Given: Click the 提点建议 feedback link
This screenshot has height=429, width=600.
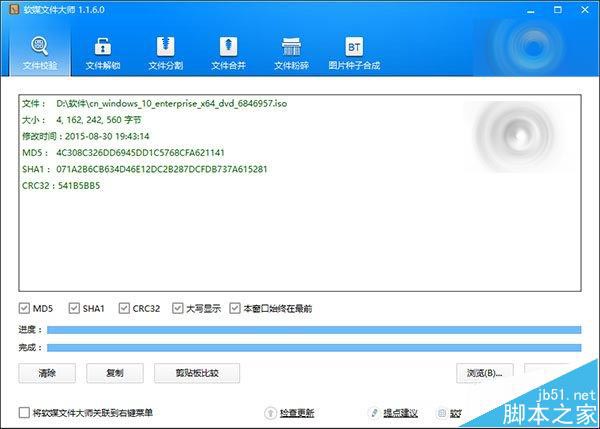Looking at the screenshot, I should [399, 412].
